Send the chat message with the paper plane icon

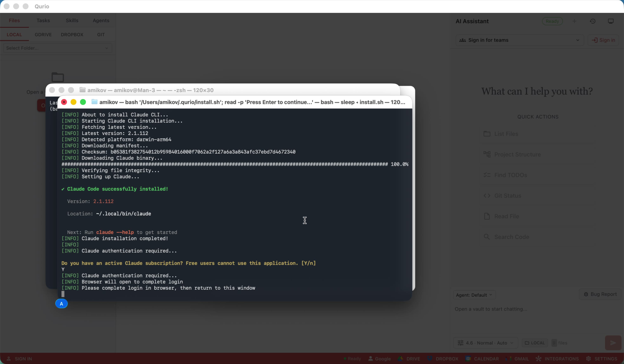tap(613, 343)
